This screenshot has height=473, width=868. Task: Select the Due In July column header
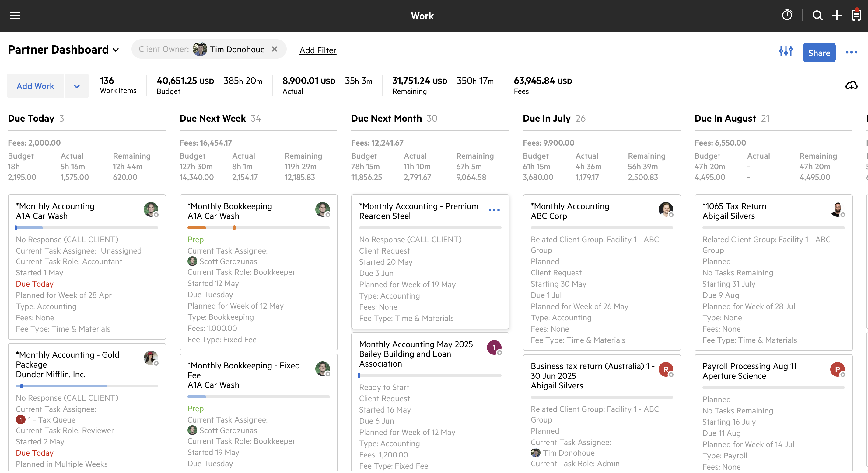coord(547,119)
